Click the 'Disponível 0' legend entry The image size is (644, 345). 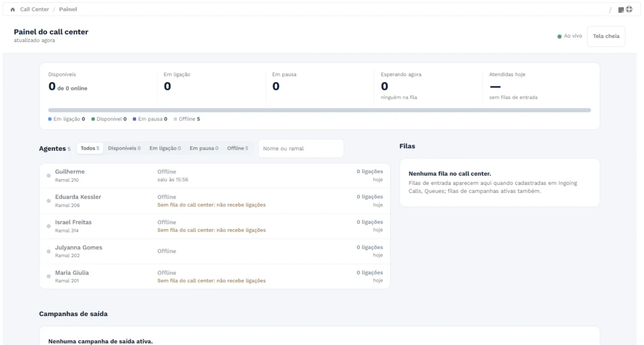(x=109, y=119)
